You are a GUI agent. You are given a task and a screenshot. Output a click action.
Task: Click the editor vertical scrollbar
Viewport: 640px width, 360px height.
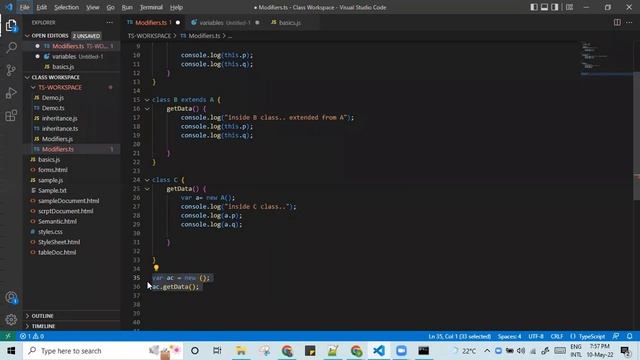pos(637,136)
